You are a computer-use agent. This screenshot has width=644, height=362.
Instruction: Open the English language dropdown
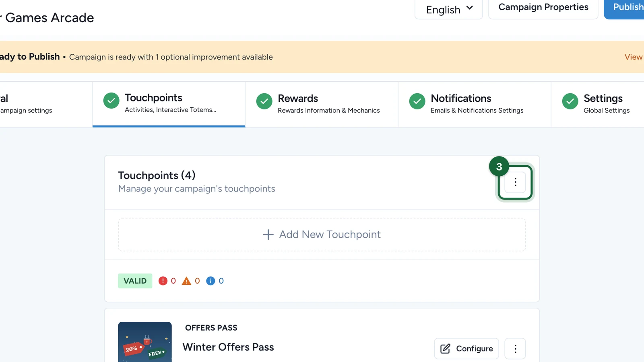click(449, 9)
